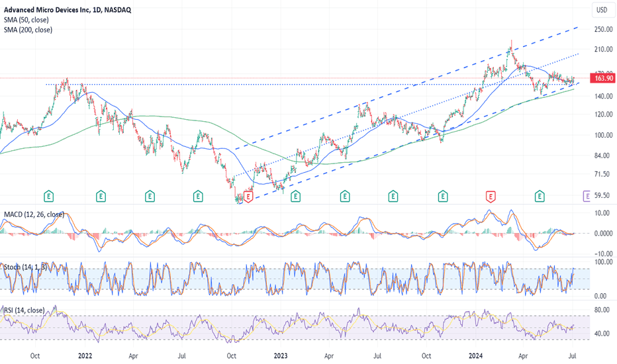Open the green earnings marker after Oct 2021

coord(48,196)
